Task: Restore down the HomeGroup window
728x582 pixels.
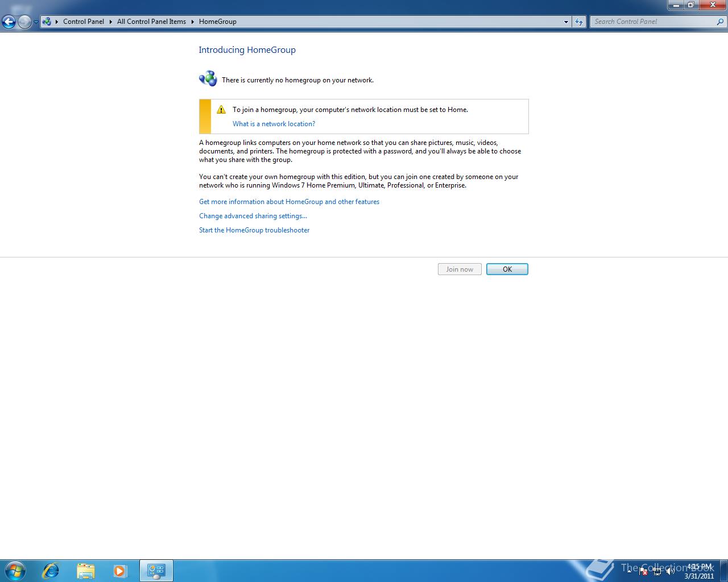Action: pyautogui.click(x=690, y=5)
